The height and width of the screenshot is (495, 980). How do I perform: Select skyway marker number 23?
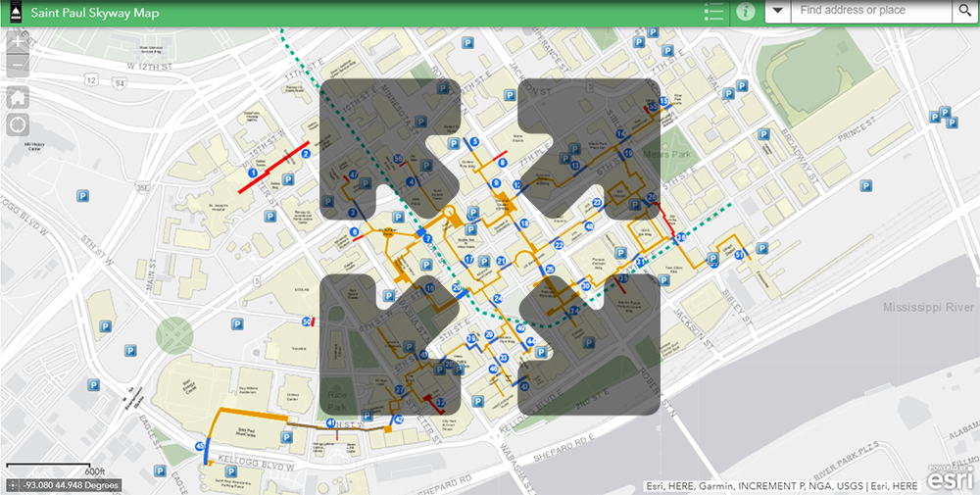pos(597,203)
